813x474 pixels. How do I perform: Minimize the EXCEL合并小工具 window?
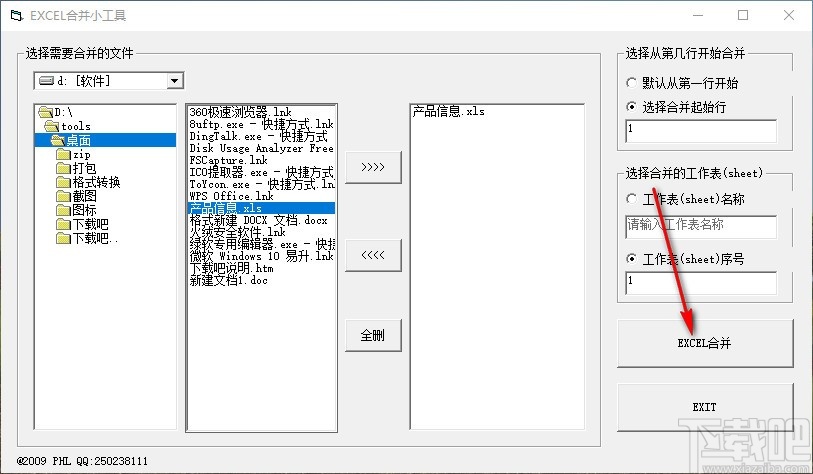point(698,15)
